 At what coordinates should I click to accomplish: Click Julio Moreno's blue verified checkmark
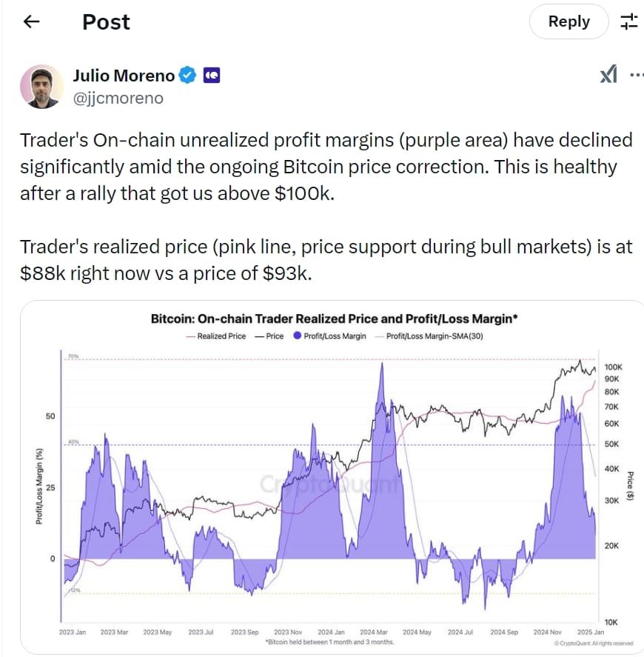(187, 75)
